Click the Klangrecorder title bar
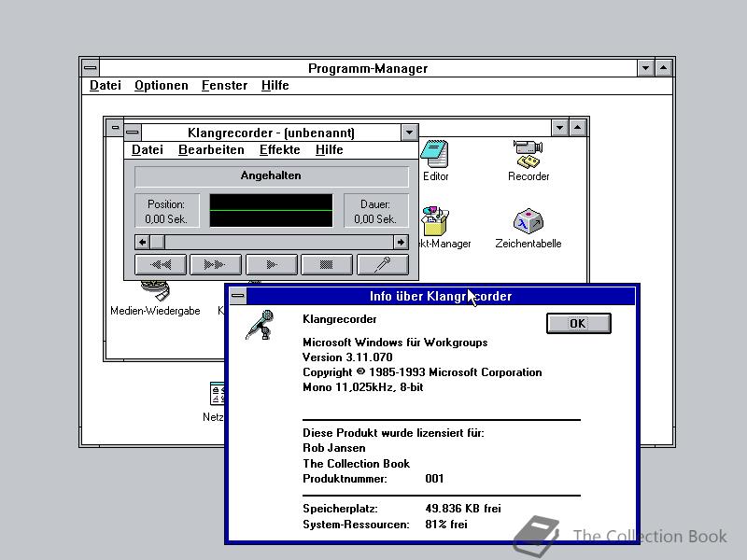This screenshot has height=560, width=747. tap(271, 132)
